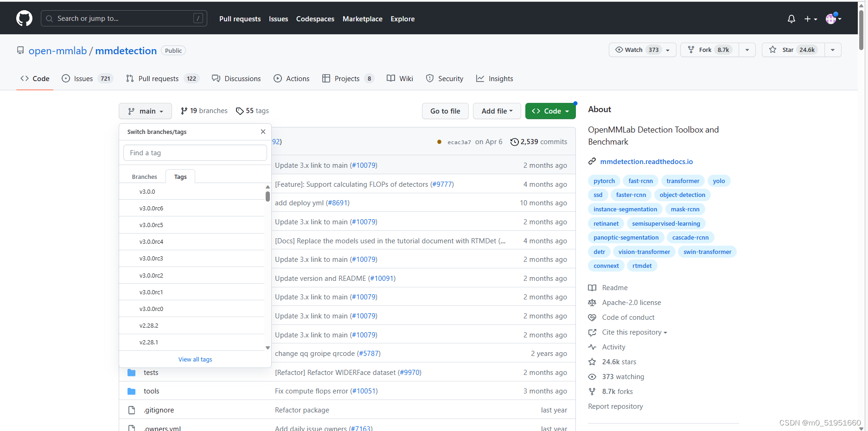This screenshot has height=431, width=868.
Task: Expand the Star lists dropdown arrow
Action: point(833,50)
